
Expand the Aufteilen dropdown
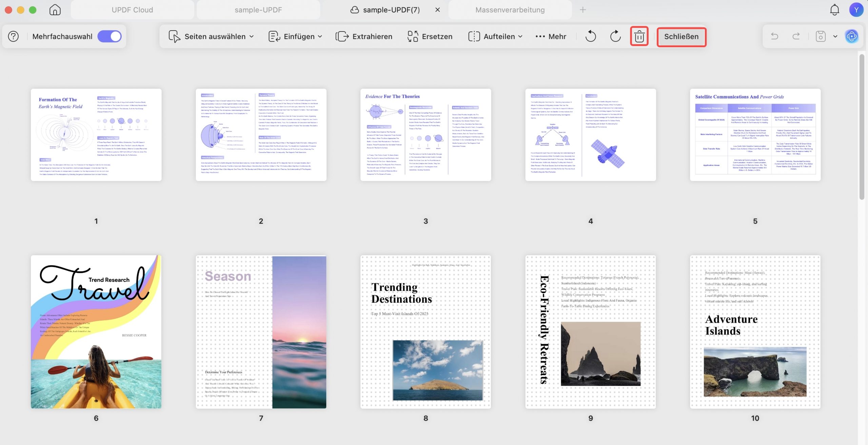pos(495,36)
